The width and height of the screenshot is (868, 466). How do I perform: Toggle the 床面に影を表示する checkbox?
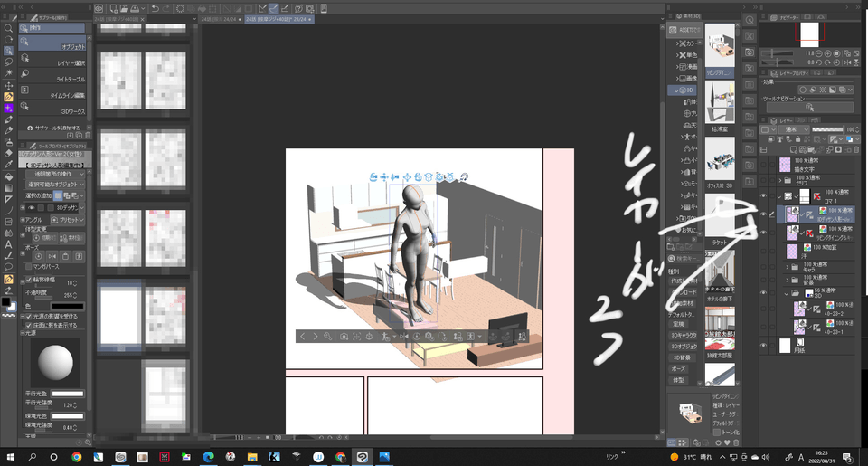click(x=29, y=325)
